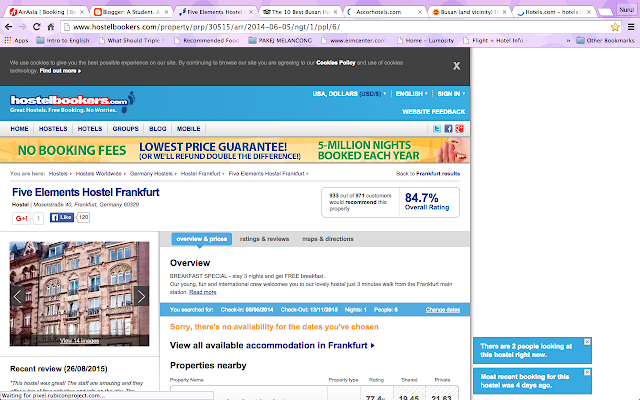The height and width of the screenshot is (400, 640).
Task: Open the MOBILE menu item
Action: coord(189,129)
